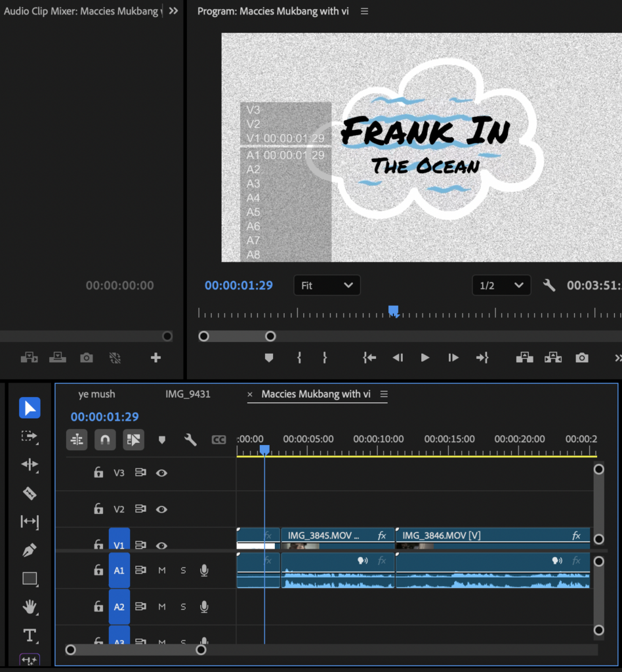Select the Razor tool
The image size is (622, 672).
30,493
